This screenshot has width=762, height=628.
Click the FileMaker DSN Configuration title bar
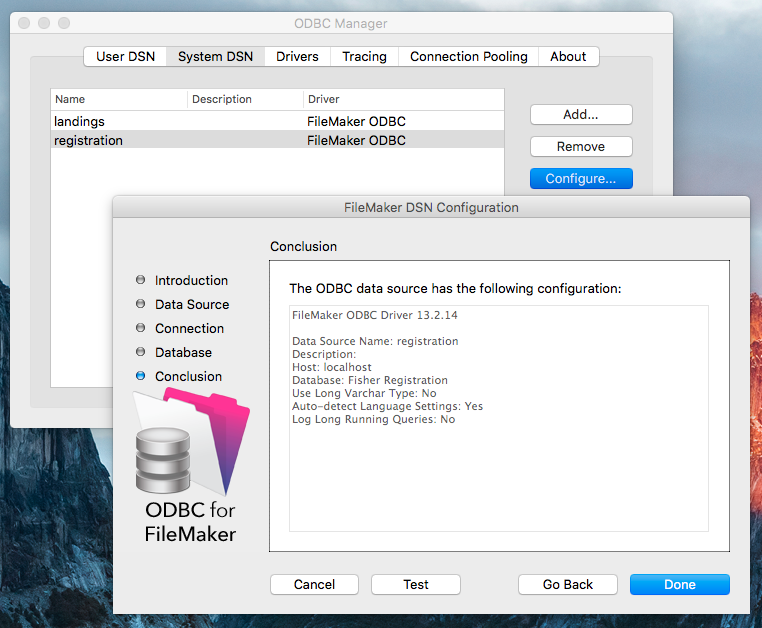tap(431, 208)
